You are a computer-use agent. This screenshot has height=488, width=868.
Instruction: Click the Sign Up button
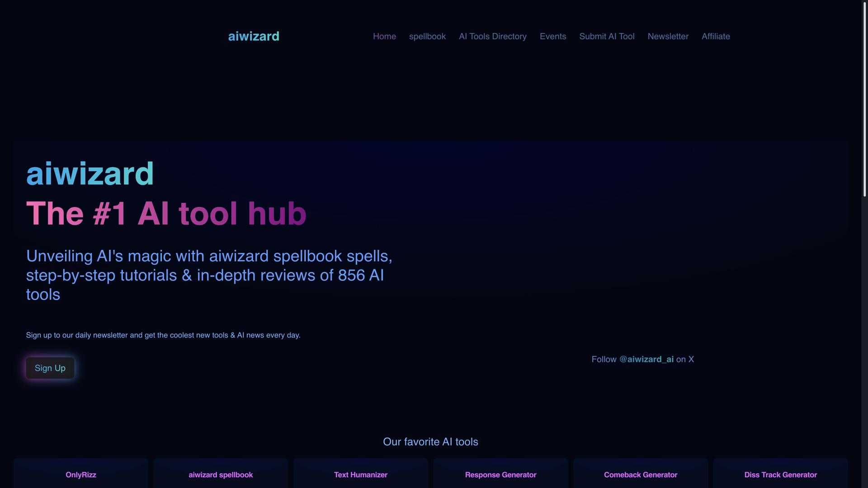50,368
